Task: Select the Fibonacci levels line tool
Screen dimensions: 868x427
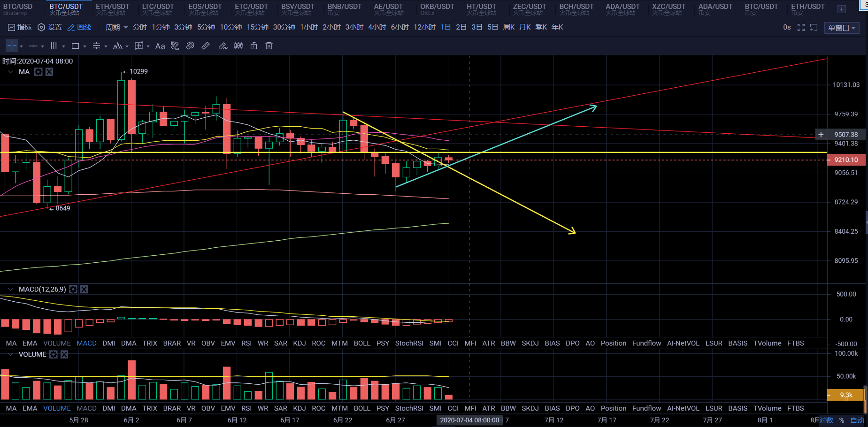Action: tap(96, 46)
